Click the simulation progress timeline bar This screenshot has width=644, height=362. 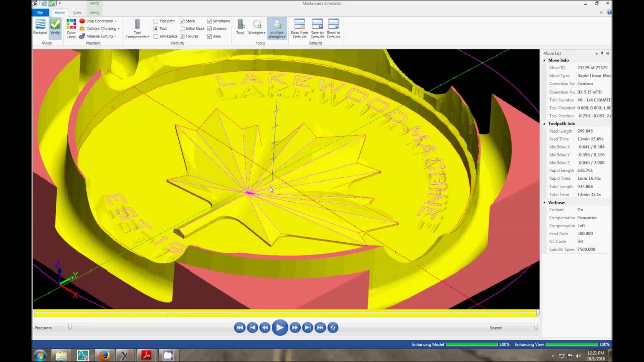tap(286, 313)
